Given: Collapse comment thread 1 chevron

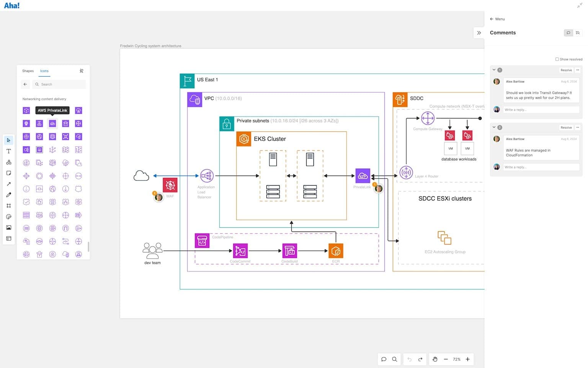Looking at the screenshot, I should click(494, 70).
